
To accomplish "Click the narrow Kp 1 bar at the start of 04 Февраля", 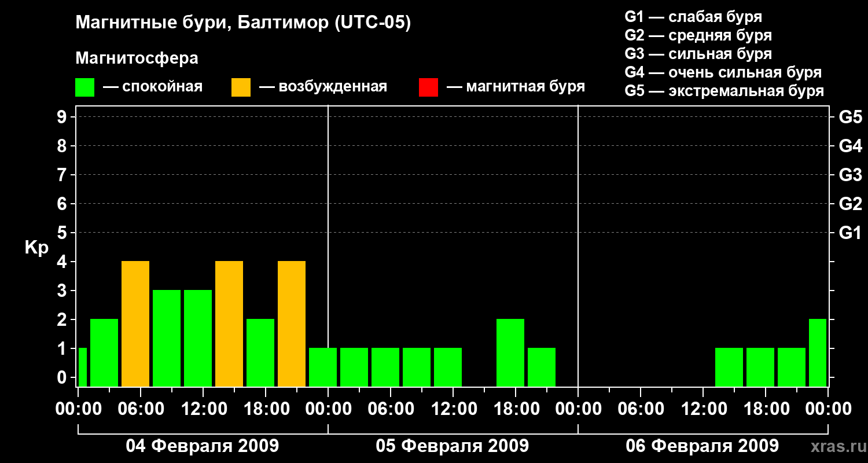I will click(x=82, y=367).
